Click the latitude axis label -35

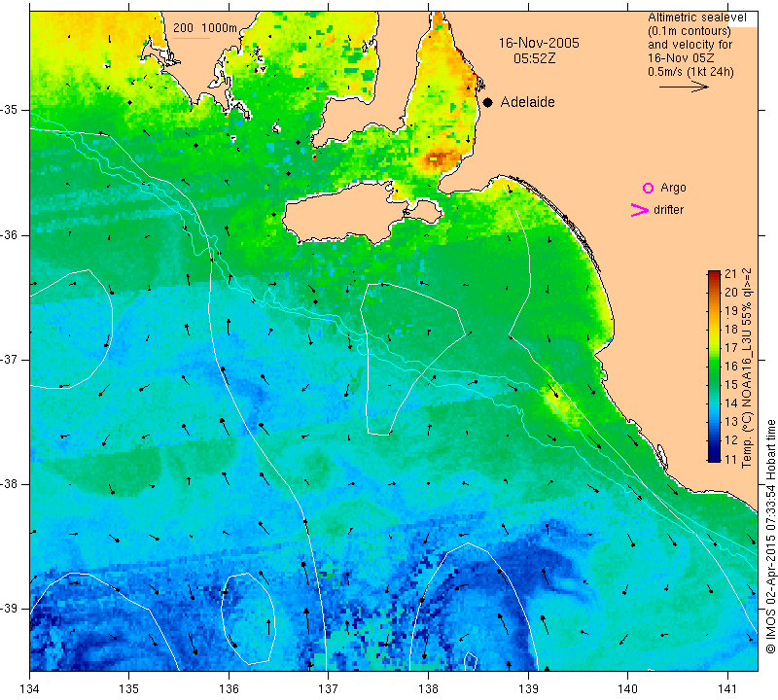coord(10,110)
